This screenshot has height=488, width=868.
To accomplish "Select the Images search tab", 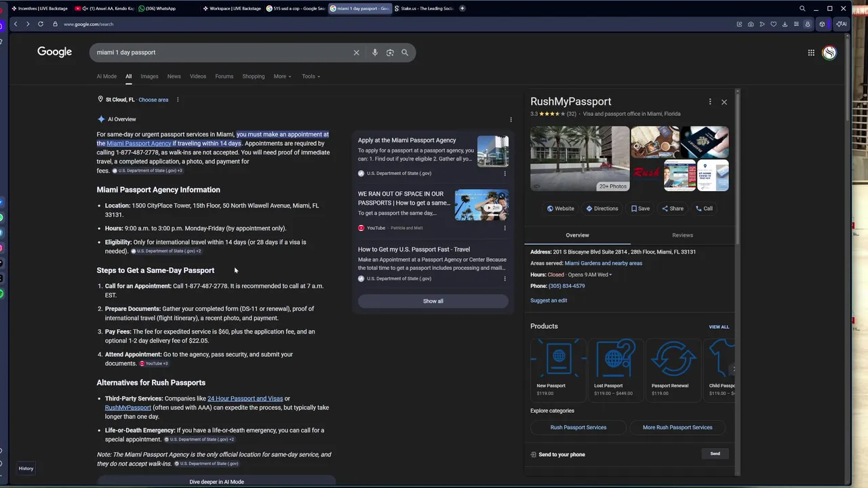I will point(149,76).
